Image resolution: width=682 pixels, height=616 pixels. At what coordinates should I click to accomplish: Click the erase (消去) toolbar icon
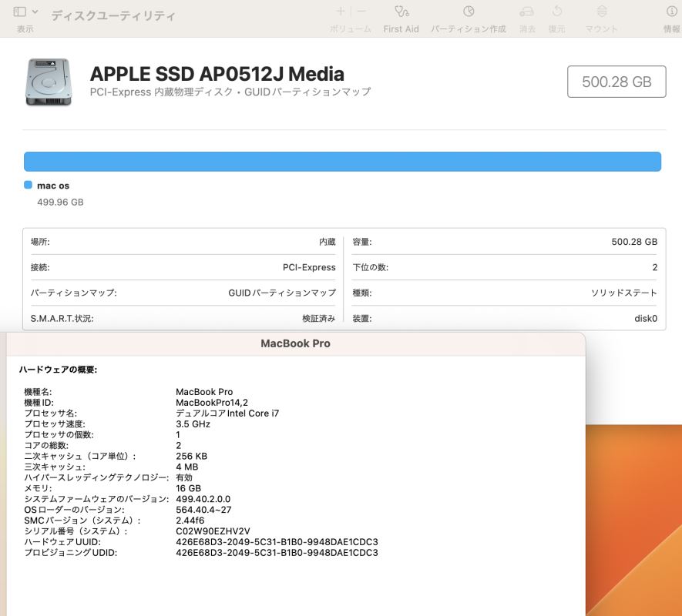click(527, 12)
